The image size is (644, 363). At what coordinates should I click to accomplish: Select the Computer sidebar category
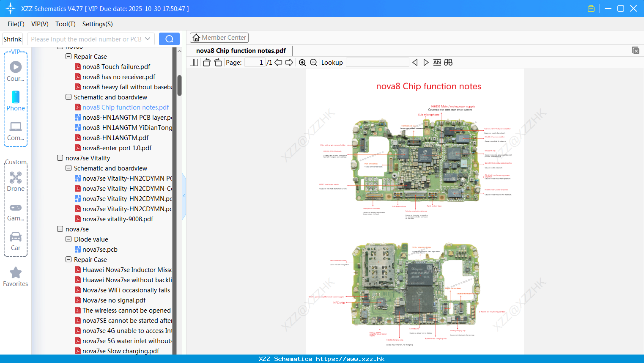(x=16, y=131)
